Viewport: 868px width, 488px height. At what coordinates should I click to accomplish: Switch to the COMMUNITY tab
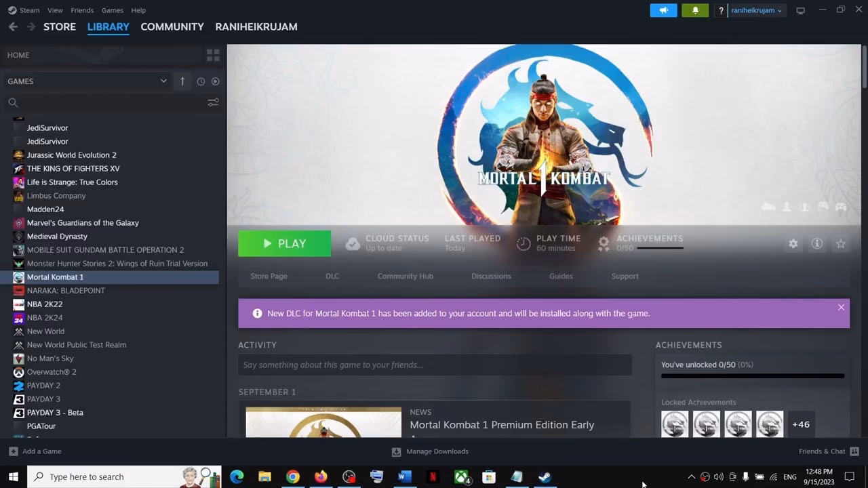tap(172, 26)
